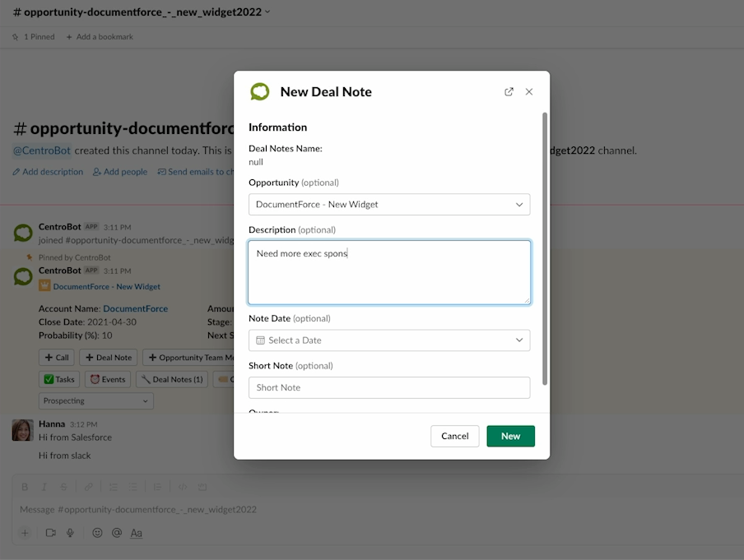This screenshot has width=744, height=560.
Task: Click the blockquote icon
Action: point(157,487)
